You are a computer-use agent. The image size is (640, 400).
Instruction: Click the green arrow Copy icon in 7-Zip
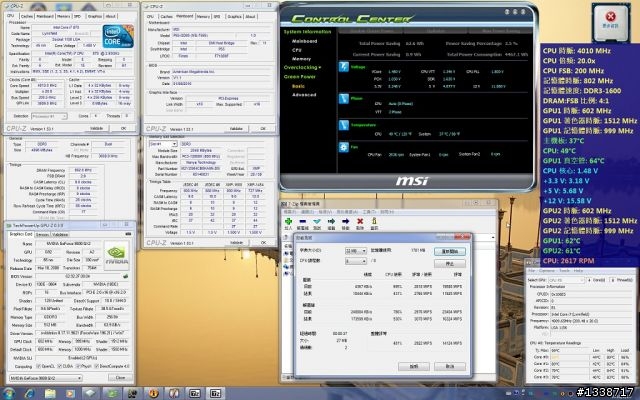331,222
